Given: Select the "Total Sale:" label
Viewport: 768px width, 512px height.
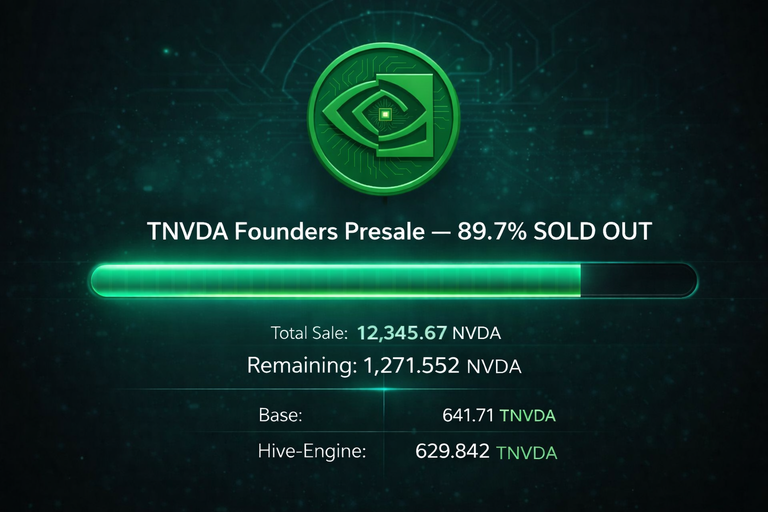Looking at the screenshot, I should pos(309,333).
